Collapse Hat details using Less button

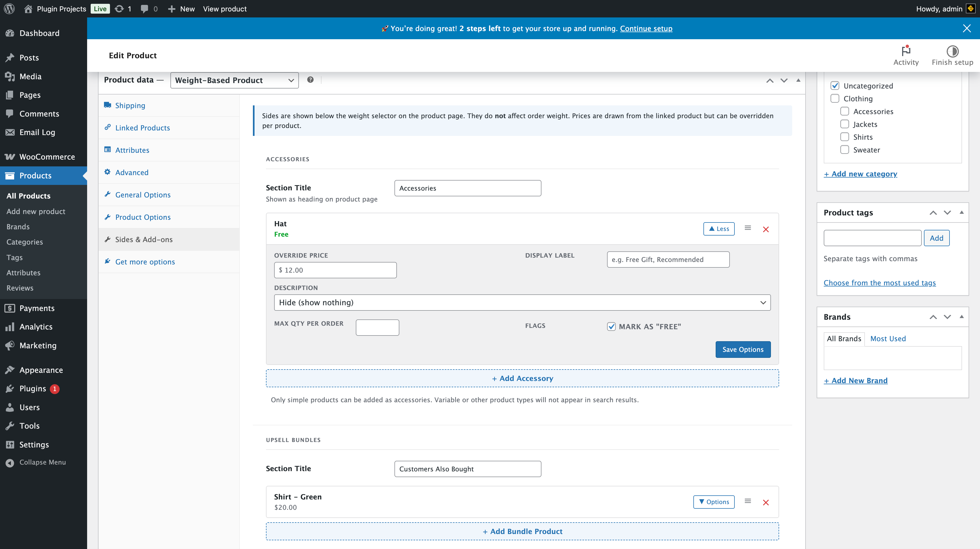pyautogui.click(x=719, y=229)
